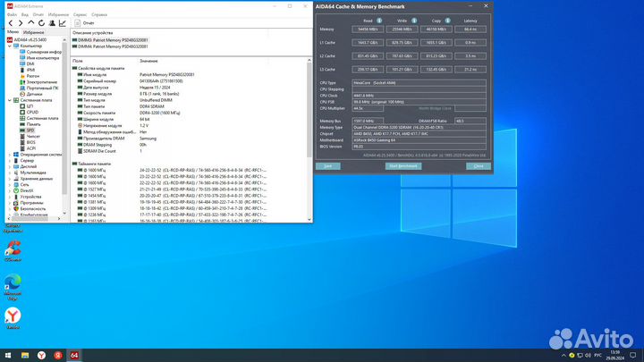
Task: Select the ЦП tree item
Action: click(x=27, y=106)
